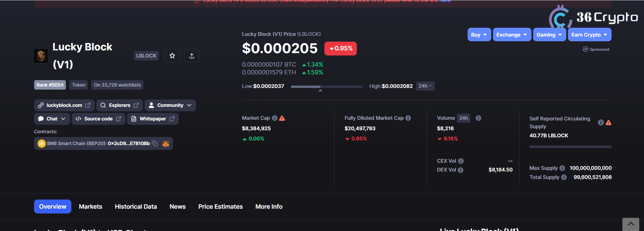Click the market cap value $8,384,925

pos(256,129)
